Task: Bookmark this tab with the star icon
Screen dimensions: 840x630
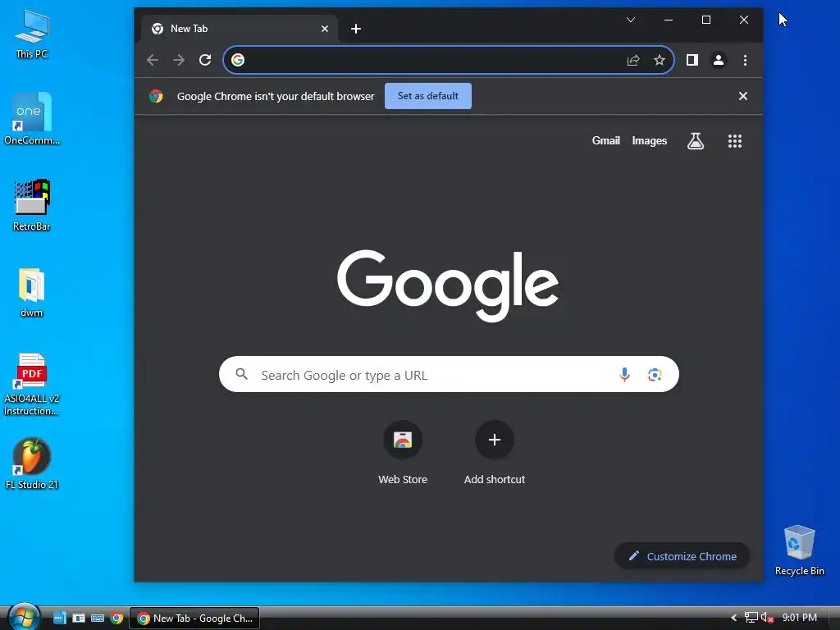Action: click(660, 60)
